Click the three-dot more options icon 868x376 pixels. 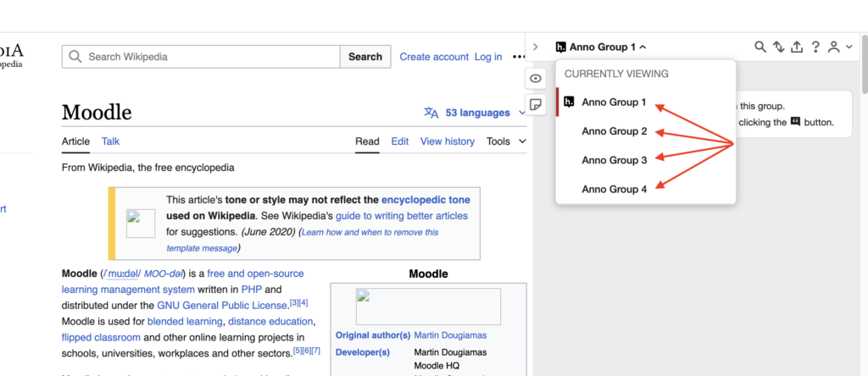(519, 57)
